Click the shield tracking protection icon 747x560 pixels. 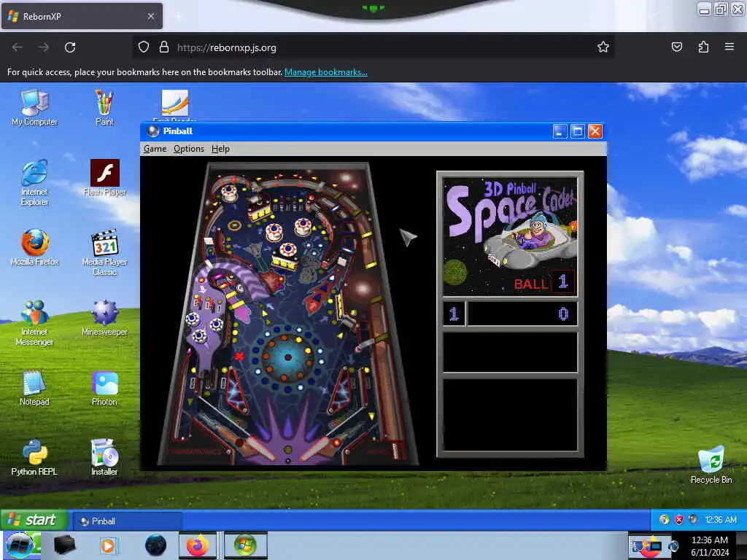144,47
